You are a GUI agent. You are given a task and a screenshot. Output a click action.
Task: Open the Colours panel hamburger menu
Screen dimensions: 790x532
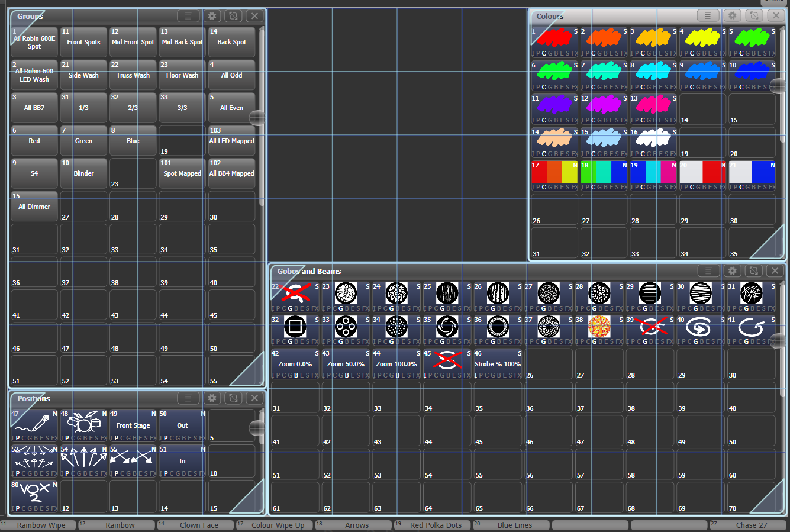(x=708, y=16)
